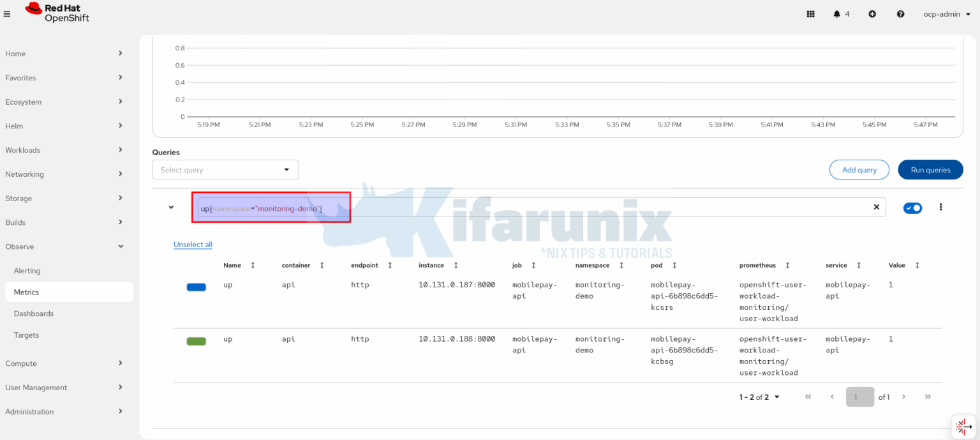980x440 pixels.
Task: Open the help question mark menu
Action: 900,14
